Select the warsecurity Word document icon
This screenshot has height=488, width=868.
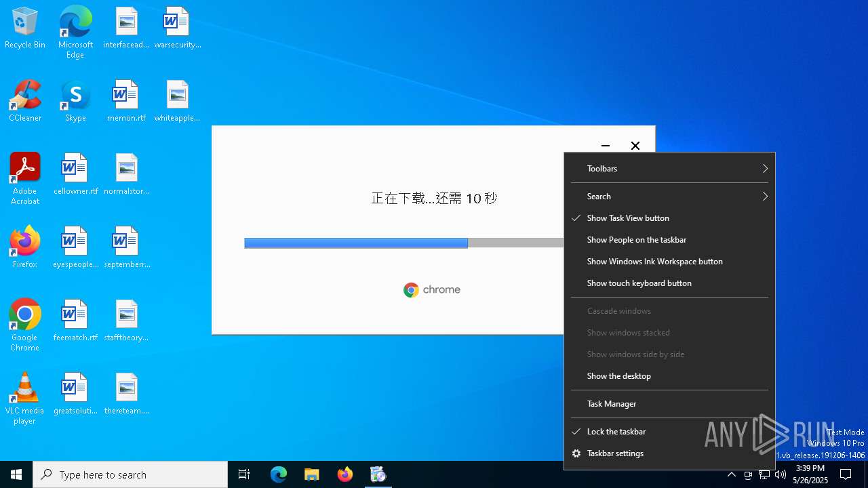tap(177, 28)
